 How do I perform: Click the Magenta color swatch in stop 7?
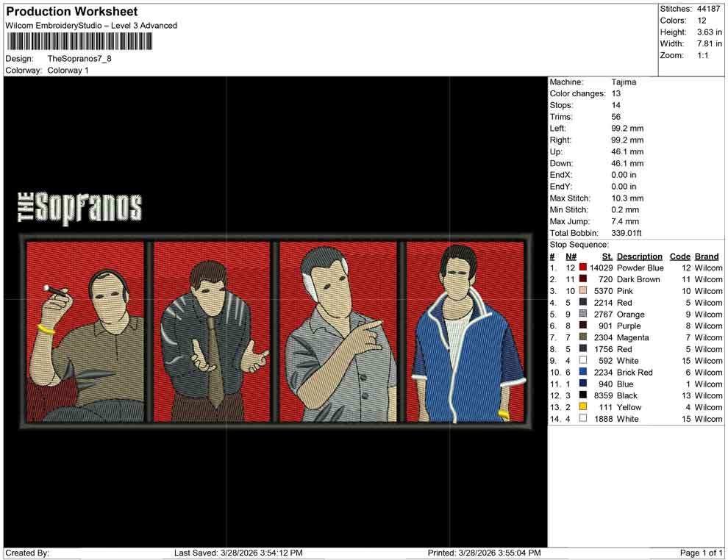tap(583, 337)
